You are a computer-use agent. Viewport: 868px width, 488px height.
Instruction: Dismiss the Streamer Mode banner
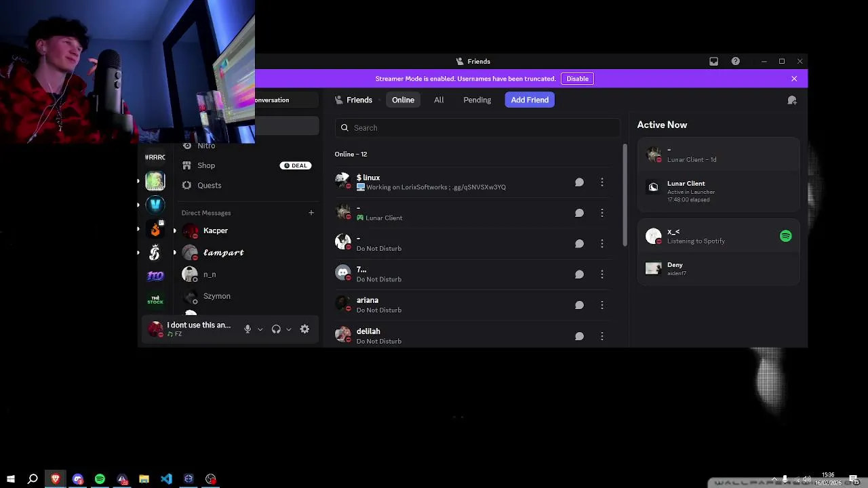tap(794, 79)
